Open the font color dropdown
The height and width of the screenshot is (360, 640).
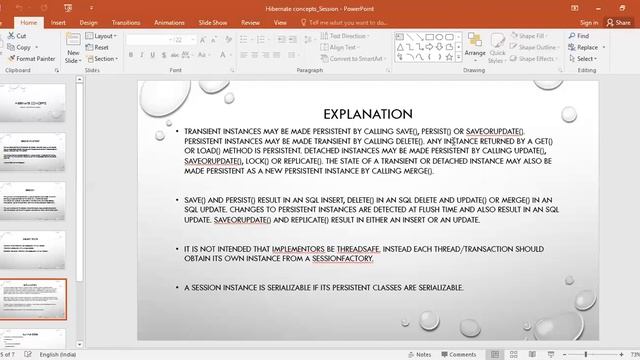[x=231, y=55]
